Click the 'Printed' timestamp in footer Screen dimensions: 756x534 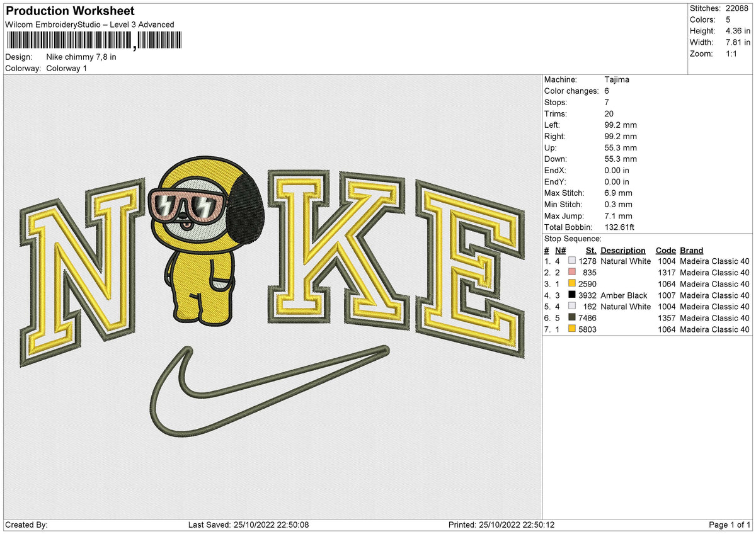tap(501, 525)
